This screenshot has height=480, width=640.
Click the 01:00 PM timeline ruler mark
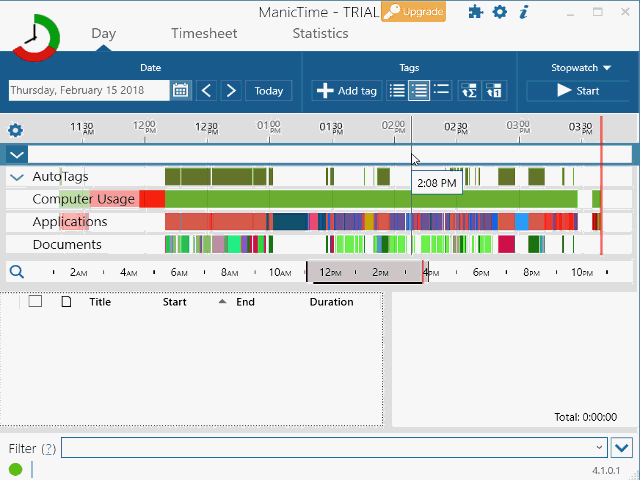(269, 127)
